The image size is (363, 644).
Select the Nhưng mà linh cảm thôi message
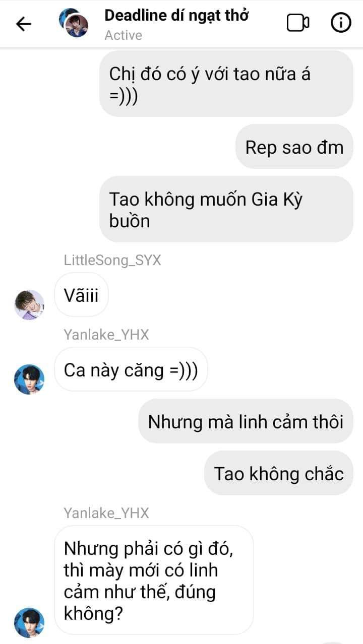(246, 421)
